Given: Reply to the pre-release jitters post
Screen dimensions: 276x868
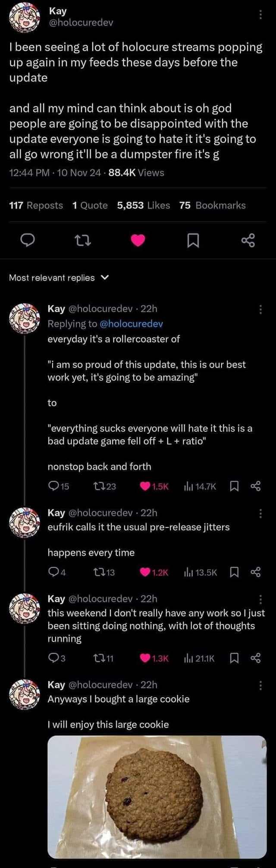Looking at the screenshot, I should click(x=53, y=572).
